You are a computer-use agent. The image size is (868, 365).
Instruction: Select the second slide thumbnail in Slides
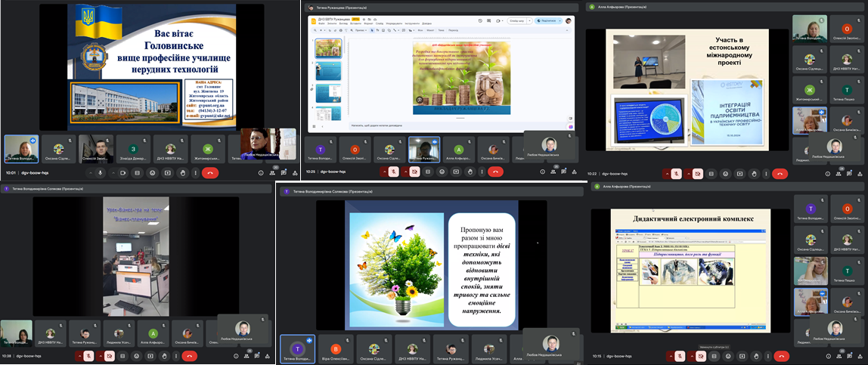327,70
